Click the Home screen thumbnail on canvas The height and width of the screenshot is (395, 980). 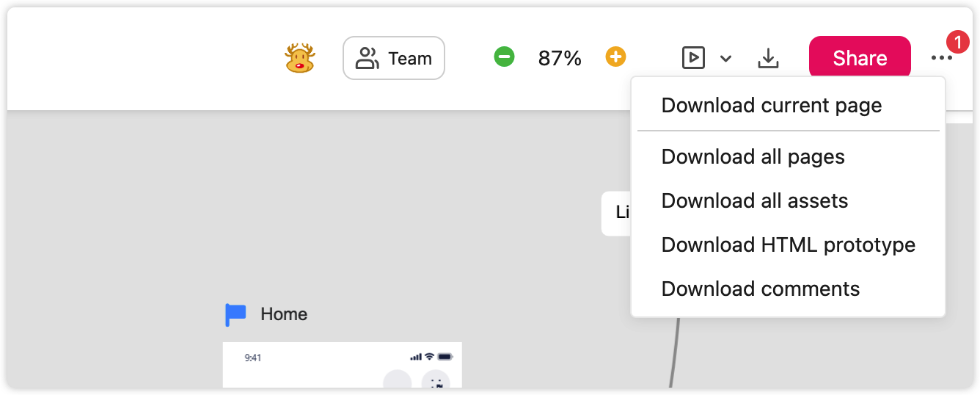(x=343, y=364)
